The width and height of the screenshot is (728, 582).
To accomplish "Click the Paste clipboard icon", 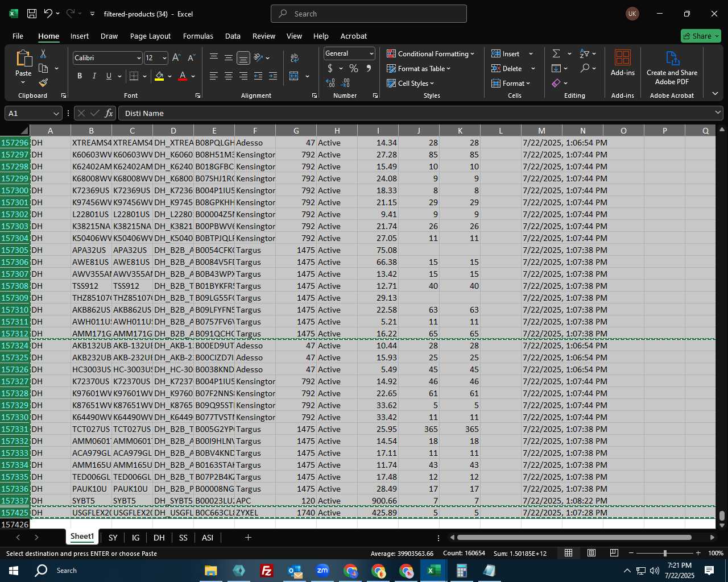I will pos(23,59).
